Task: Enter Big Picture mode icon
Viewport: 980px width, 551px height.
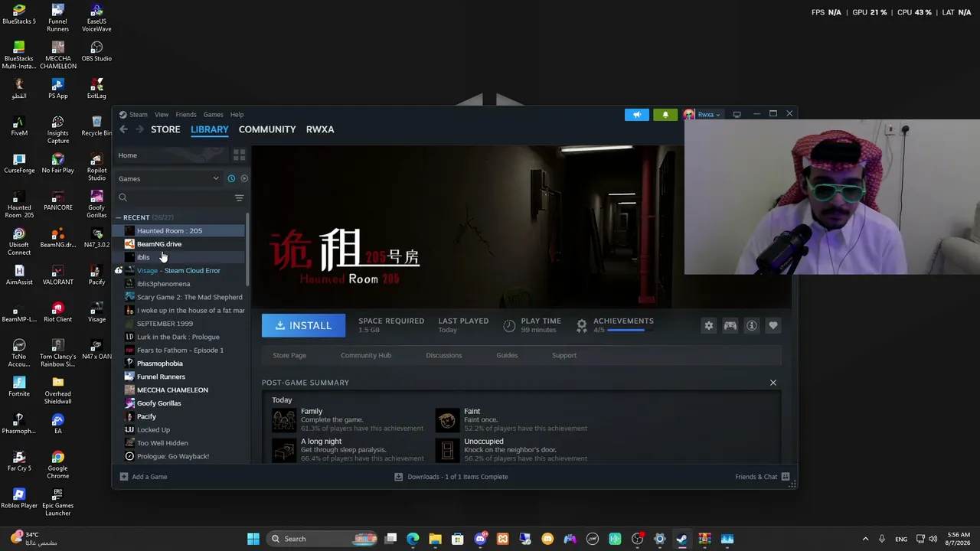Action: click(737, 115)
